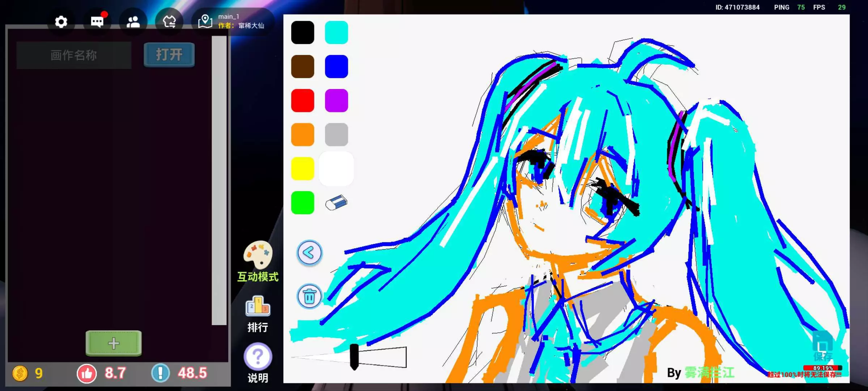Open the outfit change icon
868x391 pixels.
pyautogui.click(x=169, y=22)
